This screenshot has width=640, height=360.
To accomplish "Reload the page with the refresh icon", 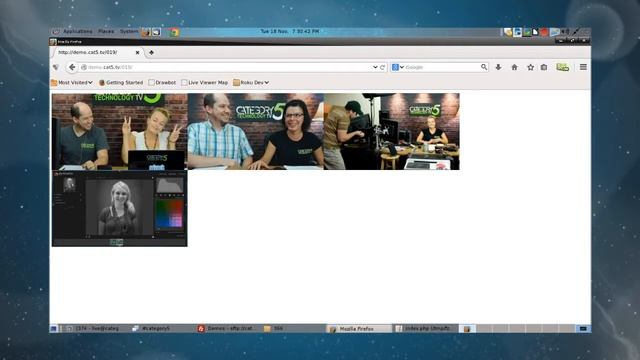I will point(382,67).
